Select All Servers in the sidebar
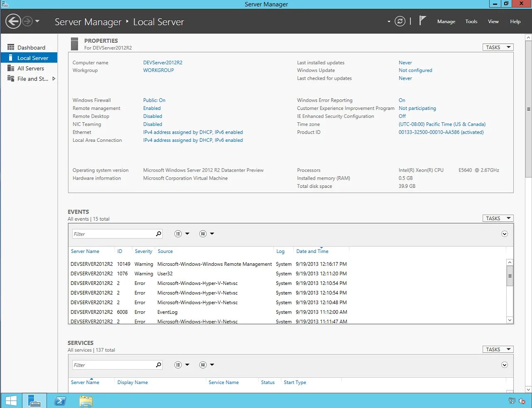This screenshot has height=408, width=532. click(x=29, y=68)
